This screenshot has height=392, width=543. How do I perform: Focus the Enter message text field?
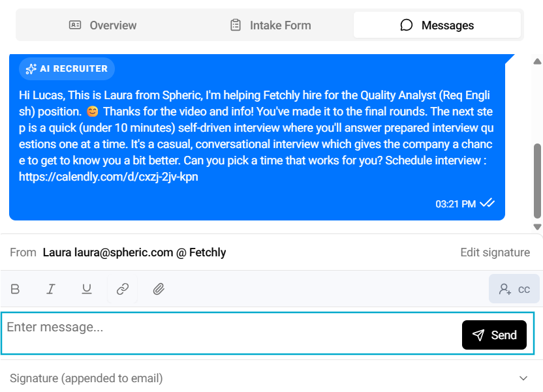tap(228, 334)
